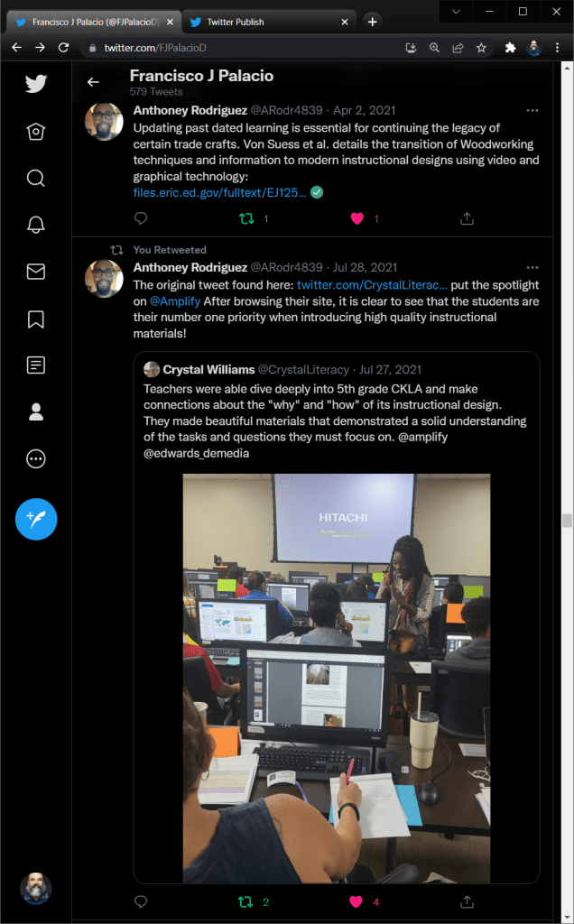Switch to the Twitter Publish tab
Image resolution: width=574 pixels, height=924 pixels.
click(x=269, y=22)
